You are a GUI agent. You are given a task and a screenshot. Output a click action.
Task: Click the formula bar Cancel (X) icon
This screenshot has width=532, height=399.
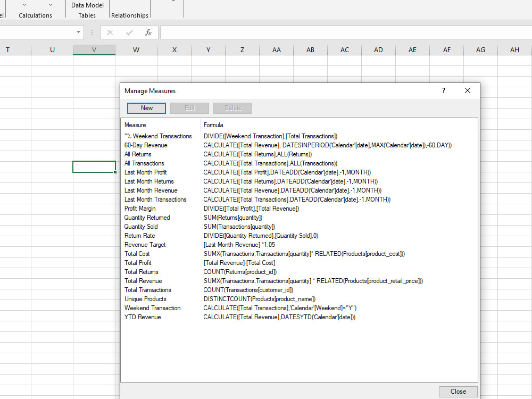(110, 32)
